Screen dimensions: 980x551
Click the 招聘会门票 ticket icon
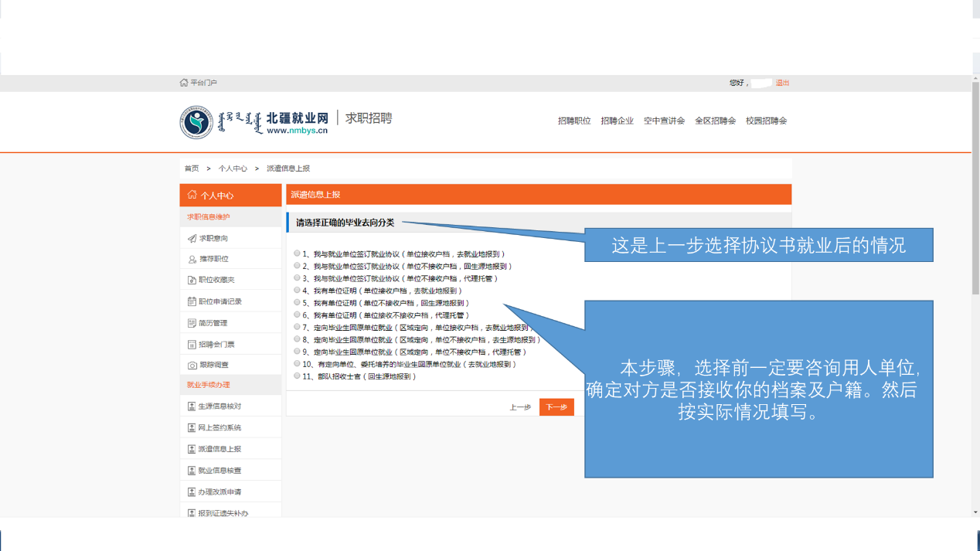tap(192, 344)
